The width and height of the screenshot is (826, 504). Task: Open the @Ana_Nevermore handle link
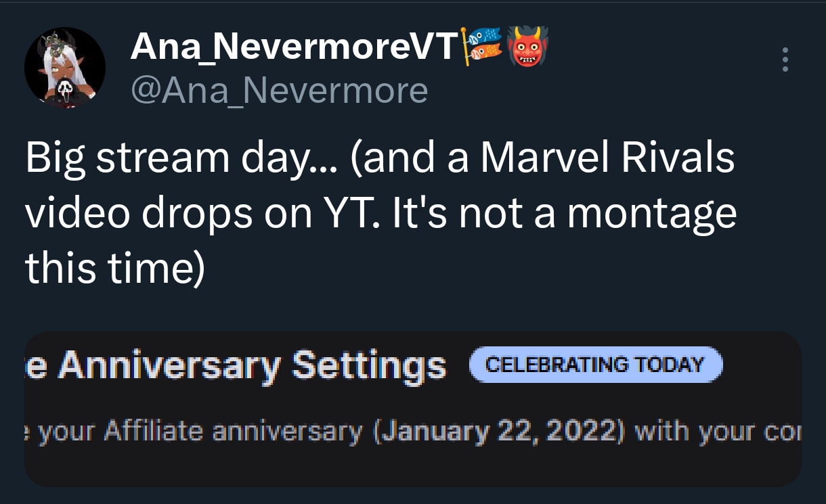tap(279, 90)
